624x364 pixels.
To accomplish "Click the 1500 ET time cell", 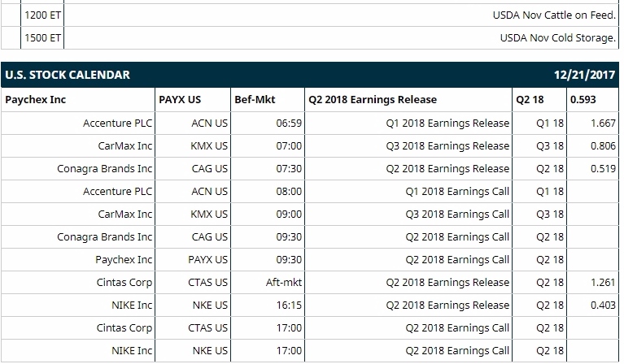I will (x=42, y=37).
